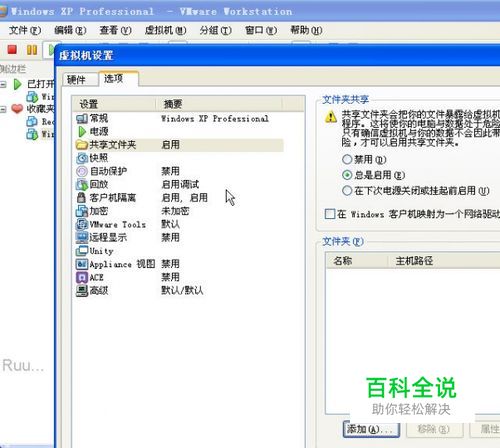Click the Windows XP Professional summary text

(215, 118)
